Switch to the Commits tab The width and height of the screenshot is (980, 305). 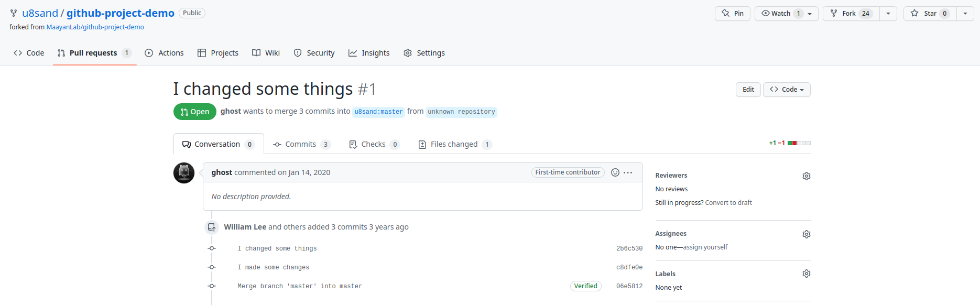click(301, 144)
